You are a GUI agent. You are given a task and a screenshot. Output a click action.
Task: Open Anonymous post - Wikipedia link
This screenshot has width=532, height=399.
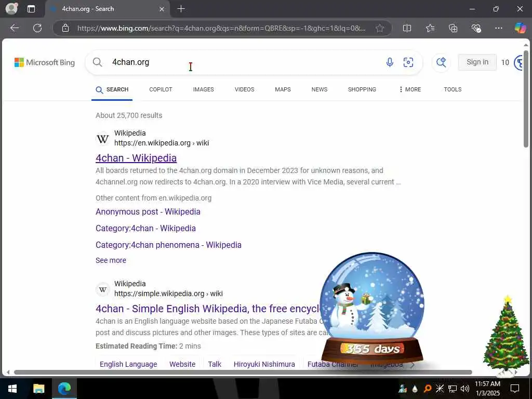[148, 212]
